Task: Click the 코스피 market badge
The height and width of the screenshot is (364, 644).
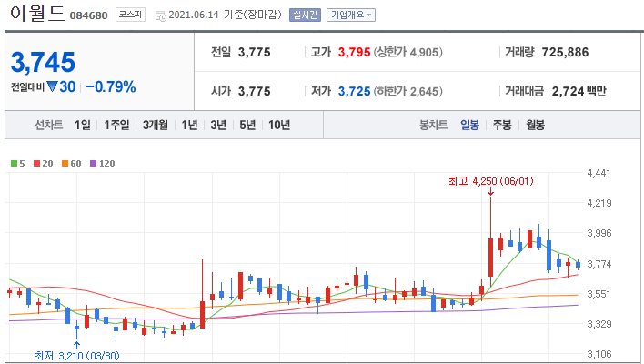Action: tap(130, 15)
